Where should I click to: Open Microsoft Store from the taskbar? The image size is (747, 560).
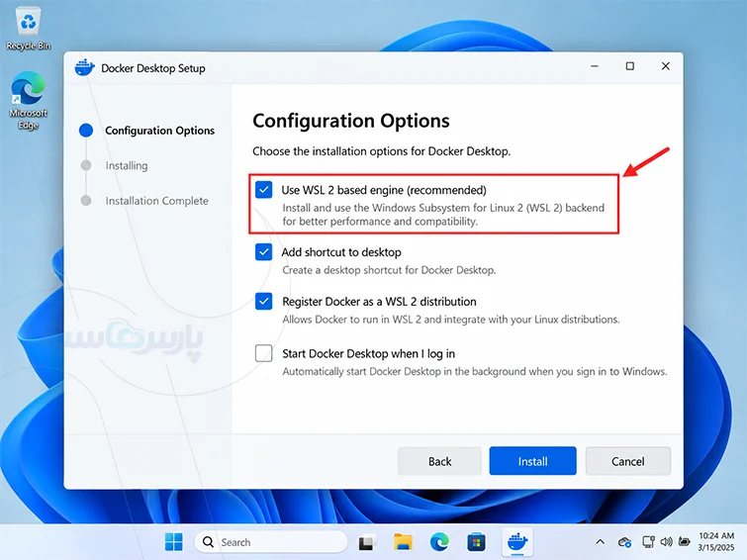476,542
